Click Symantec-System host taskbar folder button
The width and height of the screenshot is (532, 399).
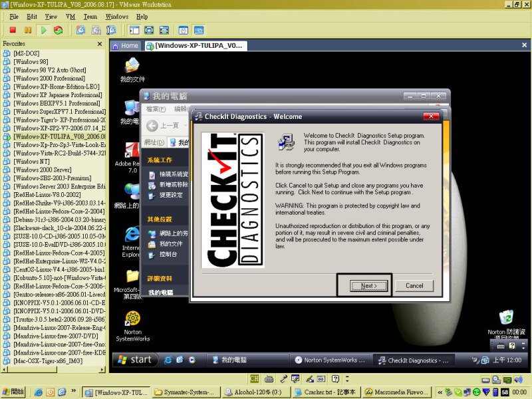pos(186,392)
